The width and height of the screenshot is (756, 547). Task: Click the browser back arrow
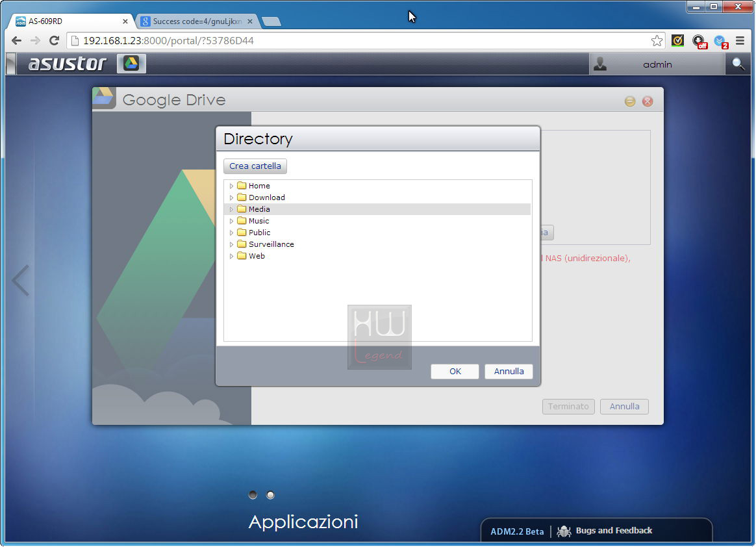pyautogui.click(x=16, y=40)
